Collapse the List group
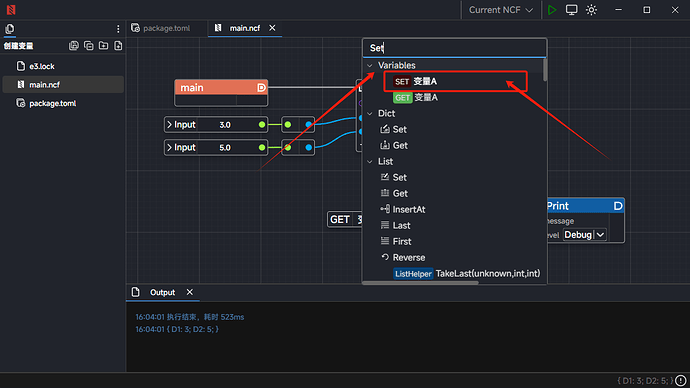 pos(370,161)
